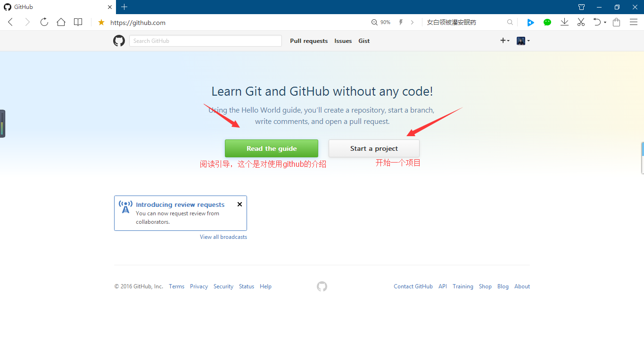
Task: Click the gold bookmark star icon
Action: pos(101,22)
